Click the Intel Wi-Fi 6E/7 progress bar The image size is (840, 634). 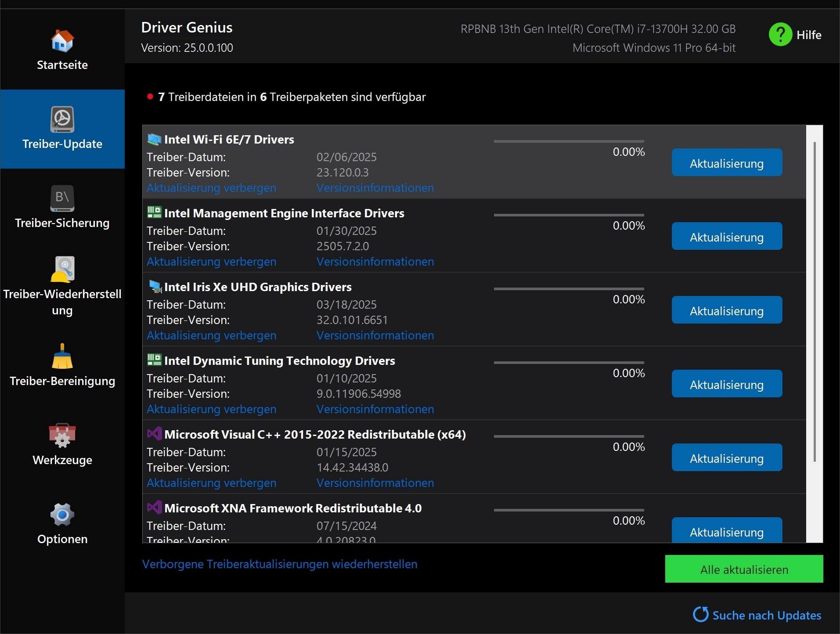(569, 141)
